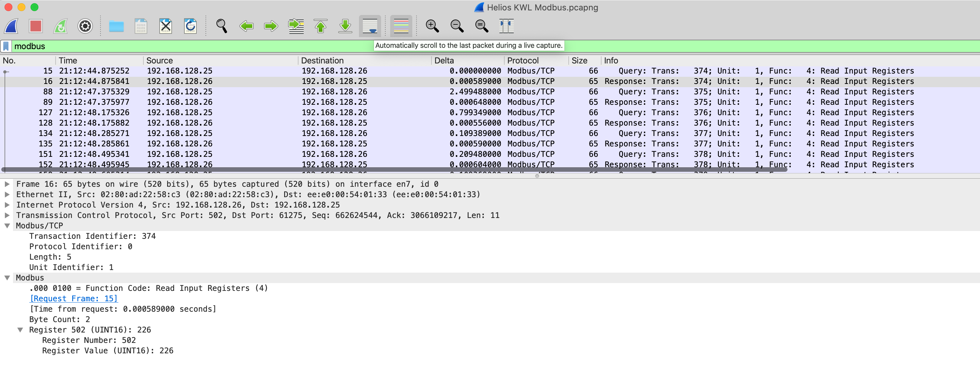Image resolution: width=980 pixels, height=380 pixels.
Task: Start capture with the shark fin icon
Action: click(11, 26)
